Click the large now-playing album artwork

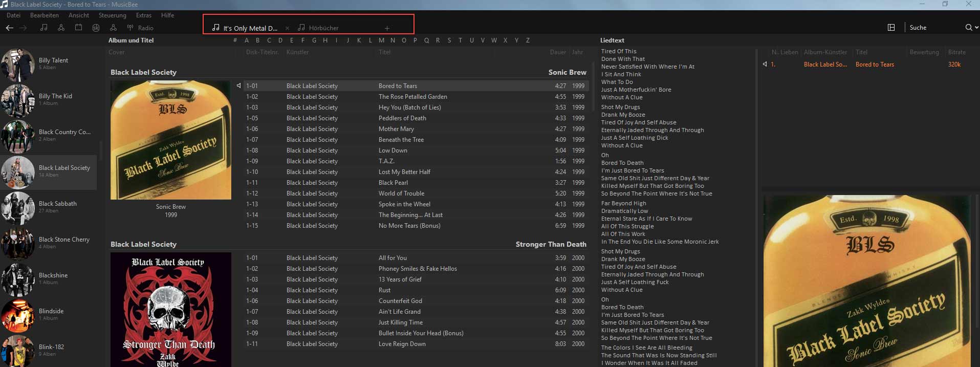coord(867,280)
